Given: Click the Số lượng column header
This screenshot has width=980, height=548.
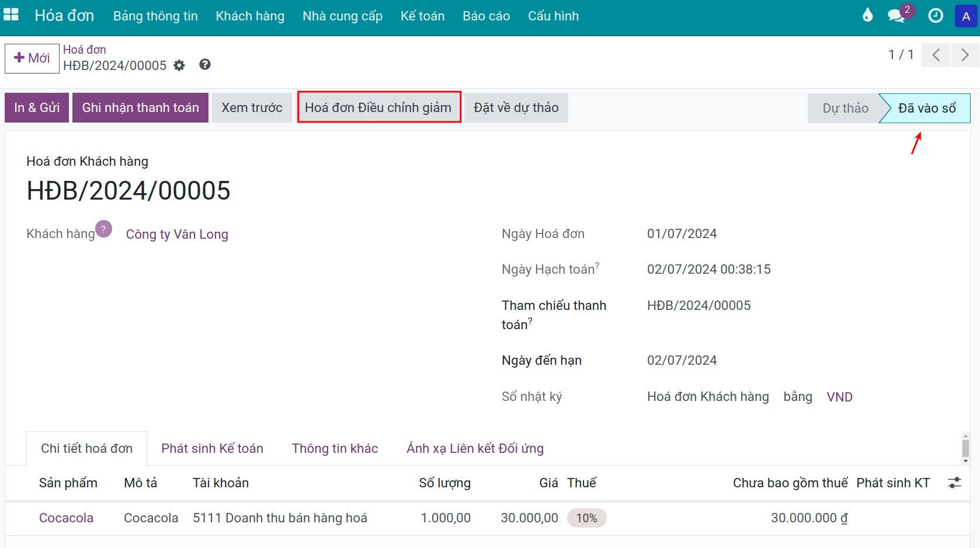Looking at the screenshot, I should tap(444, 483).
